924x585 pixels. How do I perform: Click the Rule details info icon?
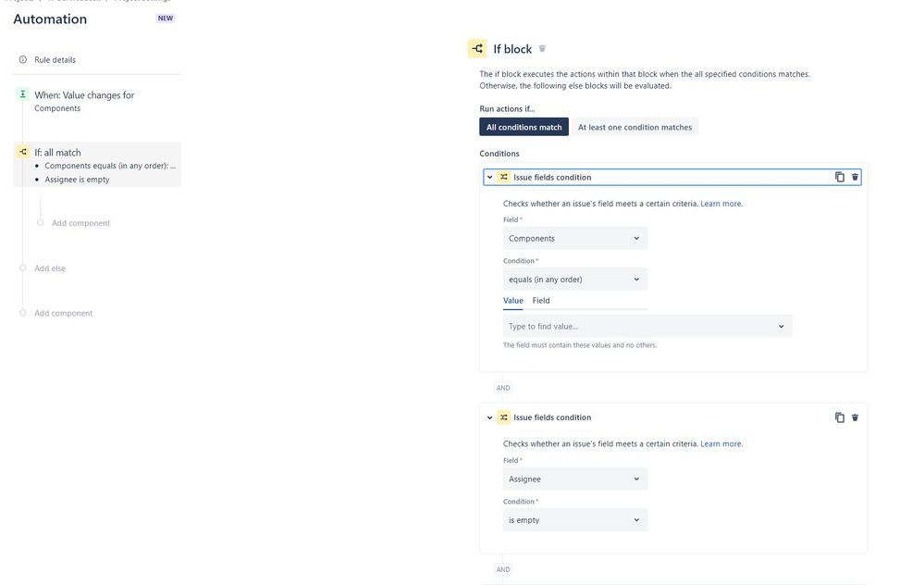pos(23,59)
